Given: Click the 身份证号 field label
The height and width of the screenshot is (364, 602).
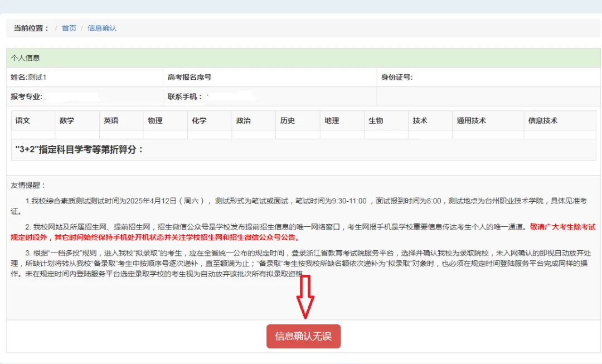Looking at the screenshot, I should click(x=397, y=77).
